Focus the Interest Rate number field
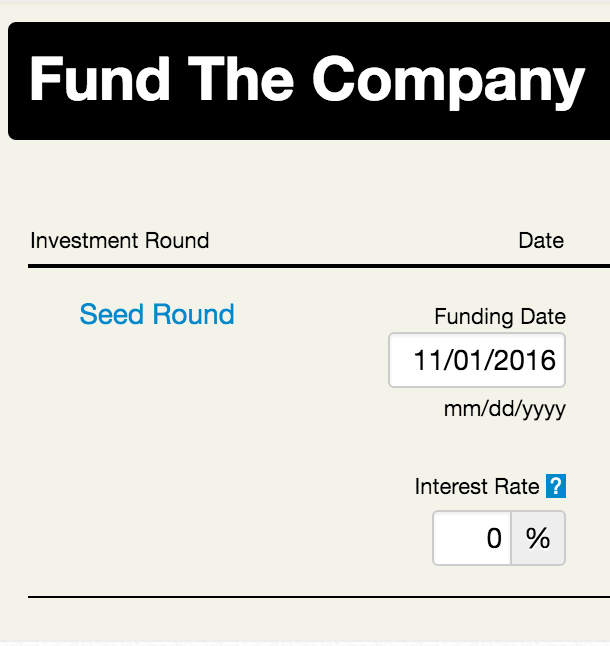The image size is (610, 646). [x=472, y=538]
